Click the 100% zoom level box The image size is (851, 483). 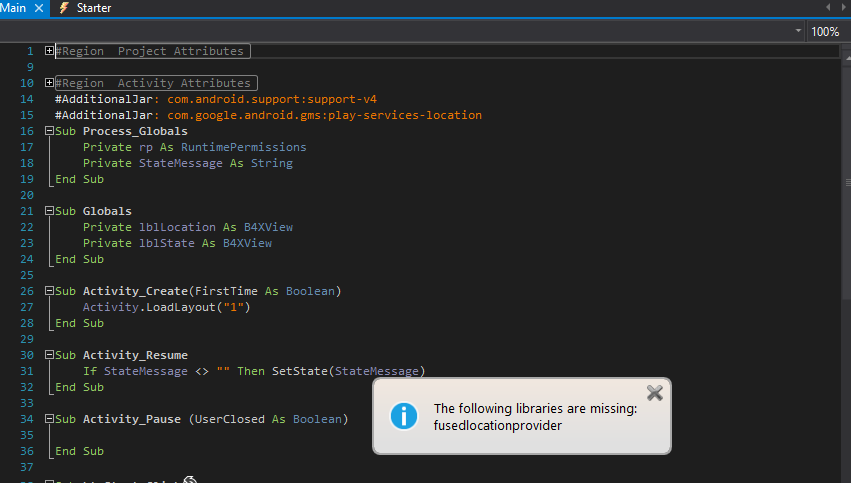pyautogui.click(x=825, y=31)
